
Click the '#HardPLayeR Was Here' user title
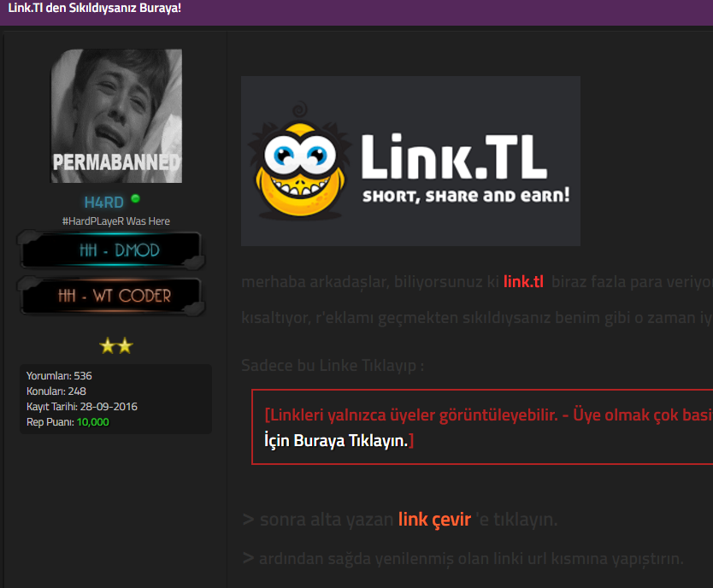tap(116, 221)
